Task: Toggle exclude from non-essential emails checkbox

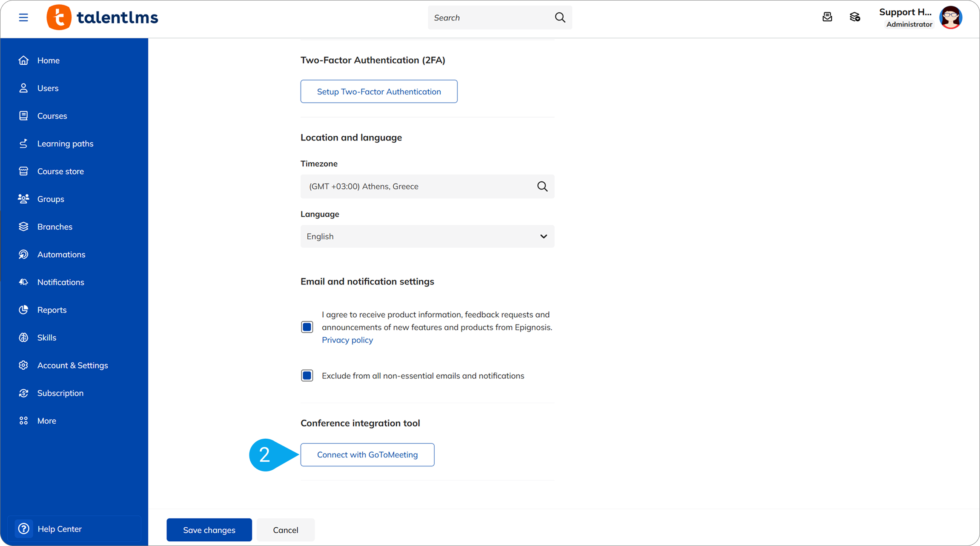Action: pos(307,376)
